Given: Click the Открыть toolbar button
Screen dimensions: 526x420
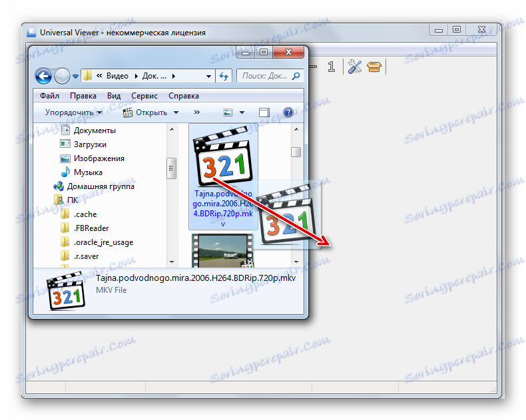Looking at the screenshot, I should (145, 112).
